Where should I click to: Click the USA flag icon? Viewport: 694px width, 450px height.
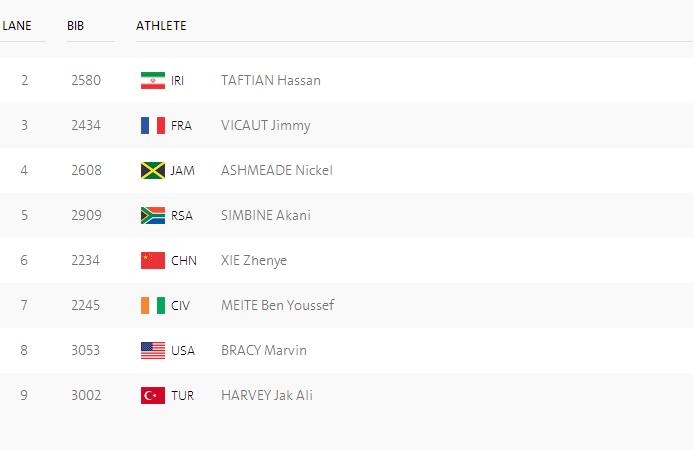click(153, 350)
